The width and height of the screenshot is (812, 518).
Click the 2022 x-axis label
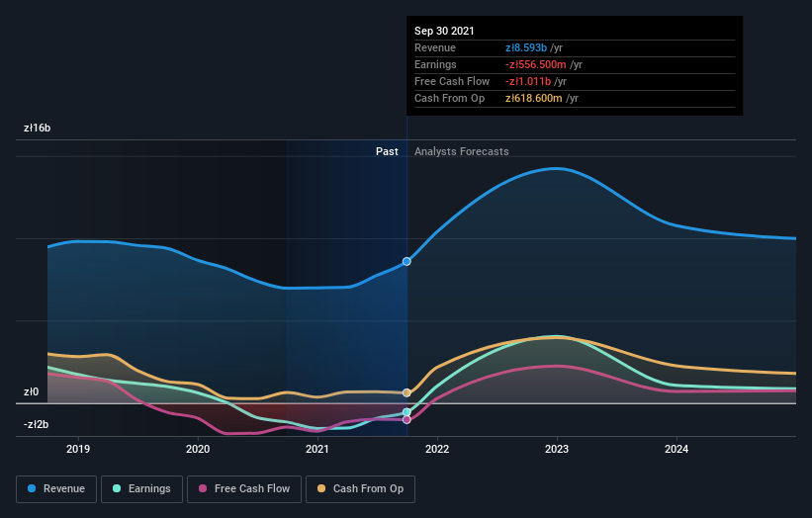[437, 449]
